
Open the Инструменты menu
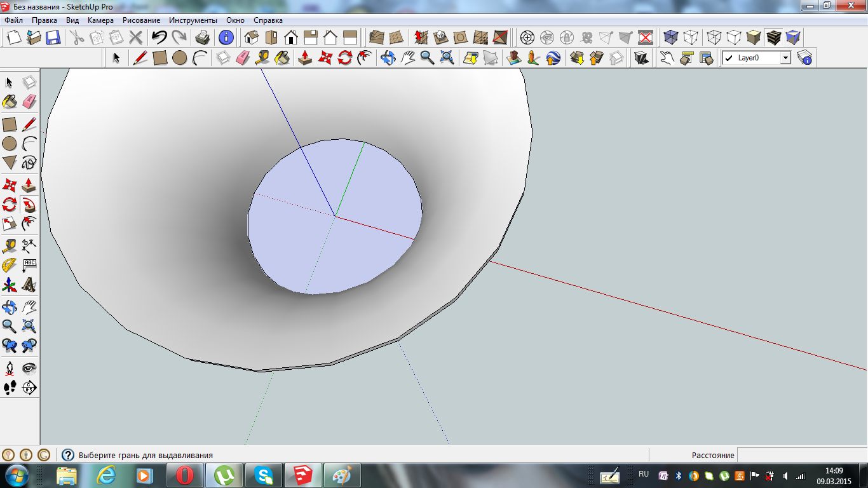point(193,20)
